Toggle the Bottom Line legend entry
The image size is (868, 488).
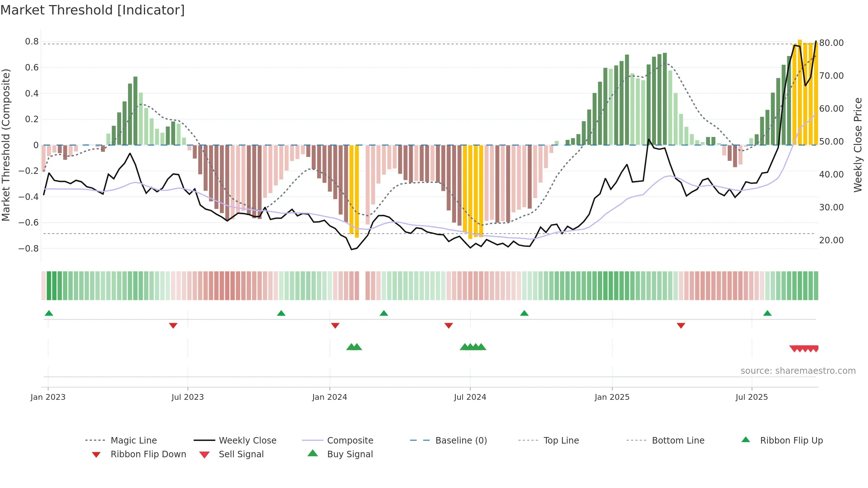[x=665, y=440]
